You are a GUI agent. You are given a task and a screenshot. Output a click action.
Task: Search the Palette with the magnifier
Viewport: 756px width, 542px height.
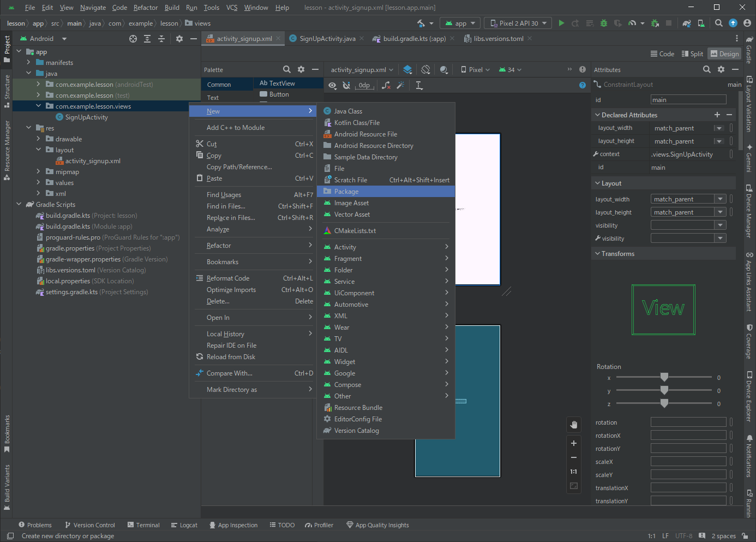(287, 69)
